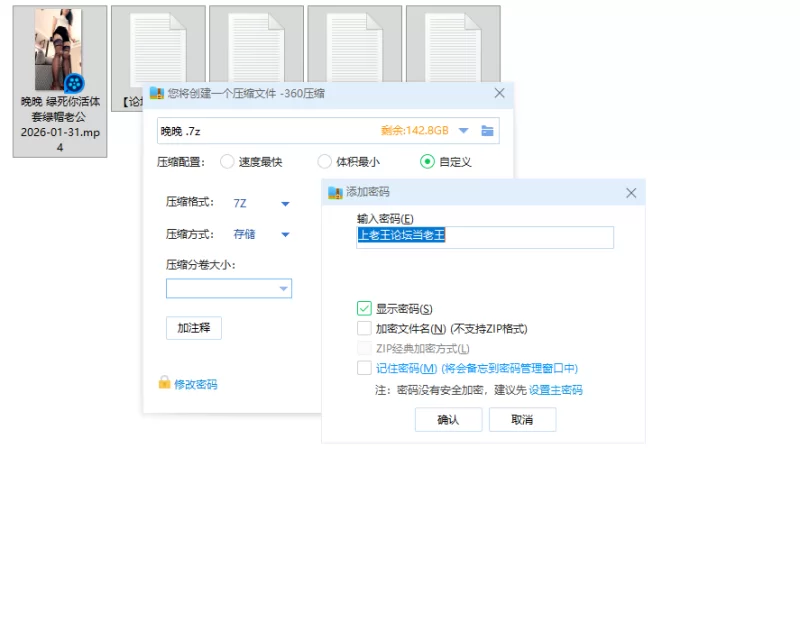Open the 设置主密码 link
This screenshot has width=800, height=640.
[556, 390]
